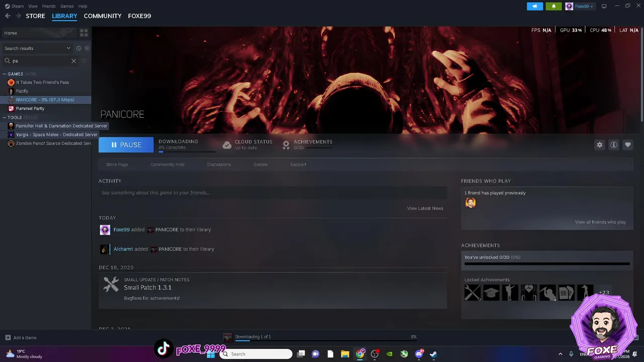Go to the LIBRARY tab
The height and width of the screenshot is (362, 644).
click(x=64, y=16)
